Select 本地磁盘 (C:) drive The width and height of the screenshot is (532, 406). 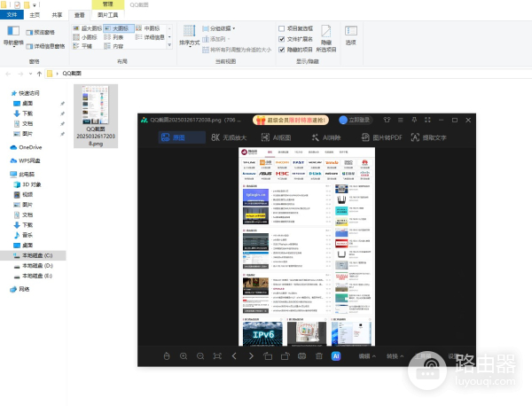click(33, 255)
